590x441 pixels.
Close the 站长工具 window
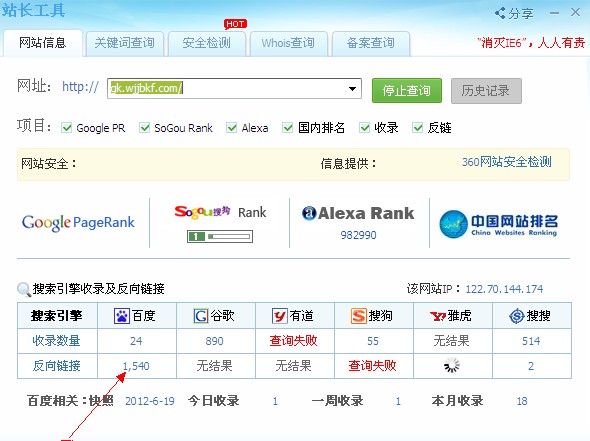pyautogui.click(x=575, y=12)
